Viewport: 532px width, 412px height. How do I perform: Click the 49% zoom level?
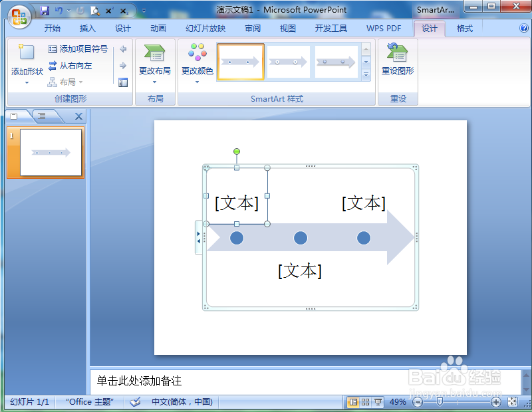(x=398, y=402)
